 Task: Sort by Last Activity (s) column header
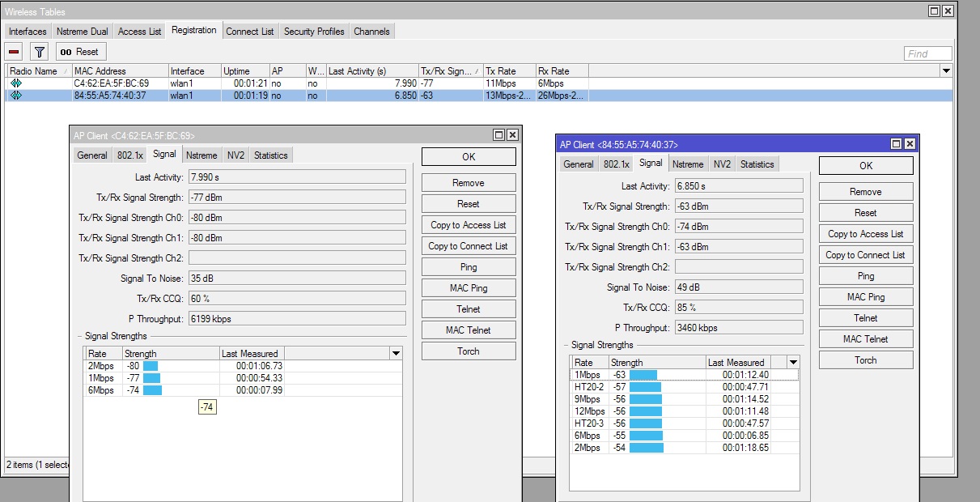tap(372, 71)
